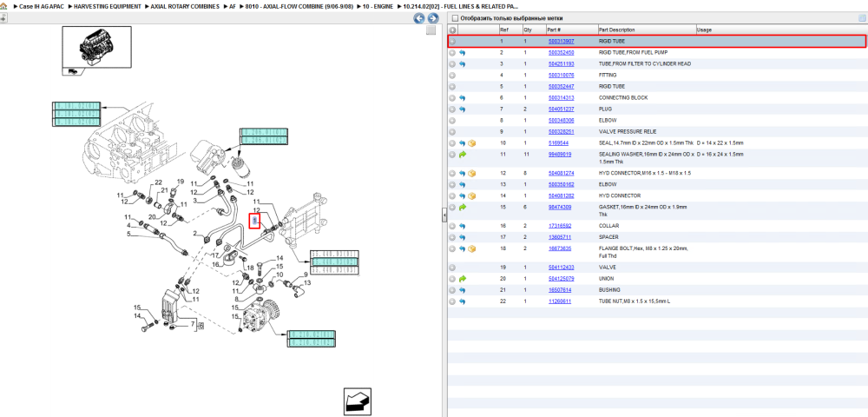Sort by 'Ref' column header
Viewport: 868px width, 417px height.
click(x=503, y=30)
